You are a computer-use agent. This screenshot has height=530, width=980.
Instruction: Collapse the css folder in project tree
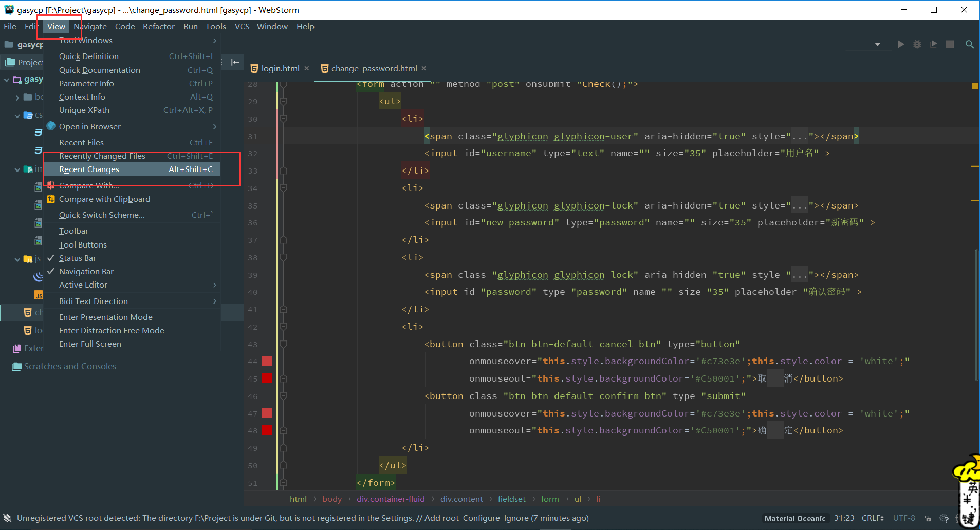(x=17, y=116)
